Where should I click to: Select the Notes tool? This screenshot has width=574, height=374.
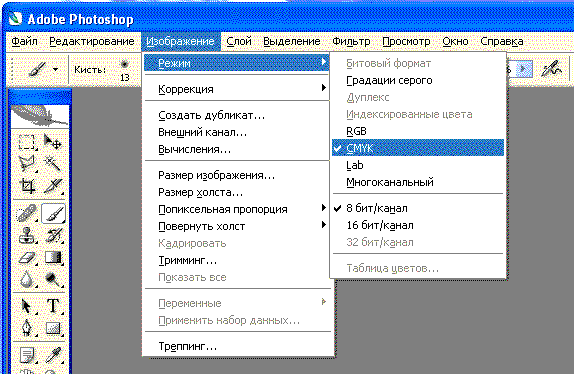(x=27, y=355)
